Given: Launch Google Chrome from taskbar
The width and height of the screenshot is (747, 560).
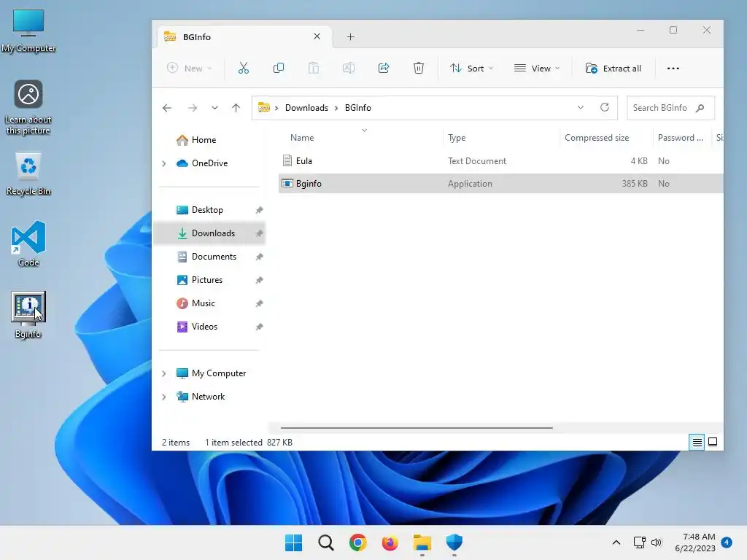Looking at the screenshot, I should pos(357,542).
